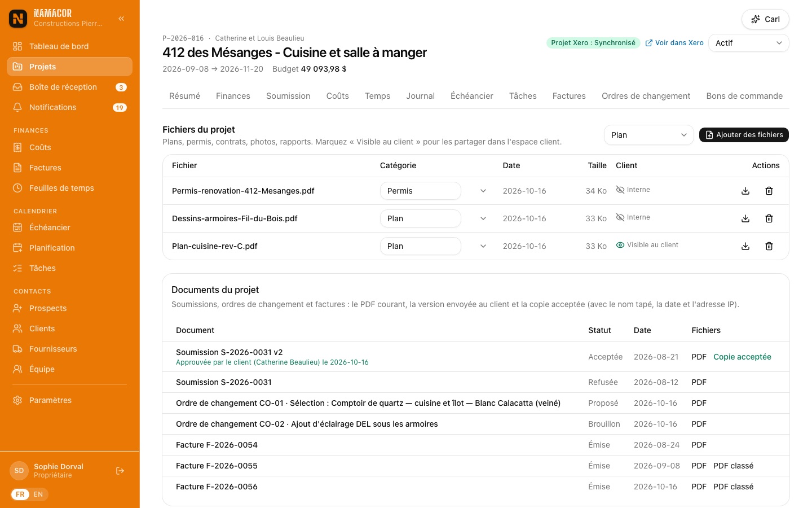Download Dessins-armoires-Fil-du-Bois.pdf

click(x=745, y=218)
